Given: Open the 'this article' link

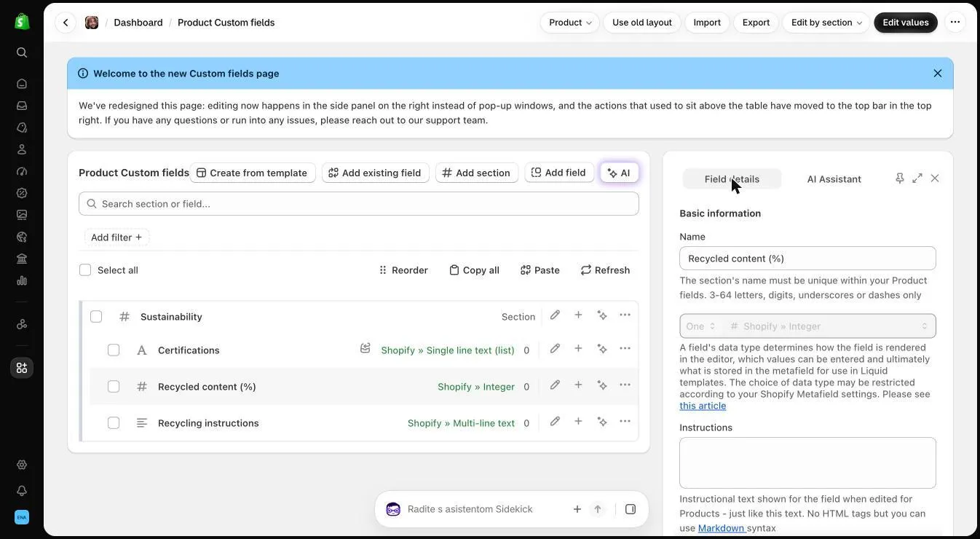Looking at the screenshot, I should coord(703,406).
